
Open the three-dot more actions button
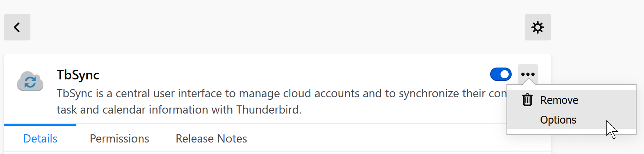coord(528,74)
